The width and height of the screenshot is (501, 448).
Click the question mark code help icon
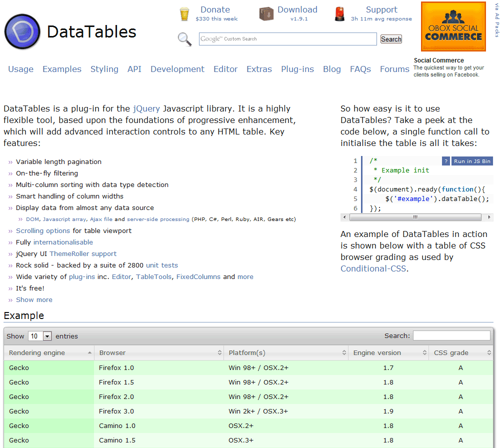[x=446, y=161]
